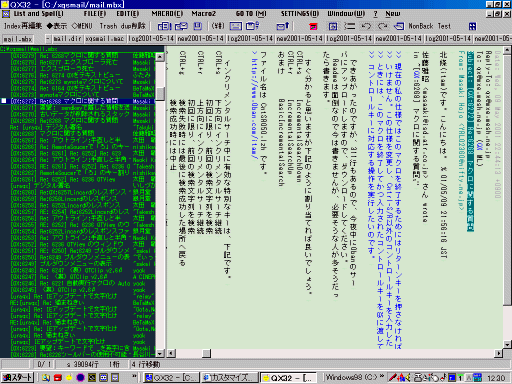The image size is (512, 384).
Task: Click message pane horizontal scrollbar right arrow
Action: [499, 353]
